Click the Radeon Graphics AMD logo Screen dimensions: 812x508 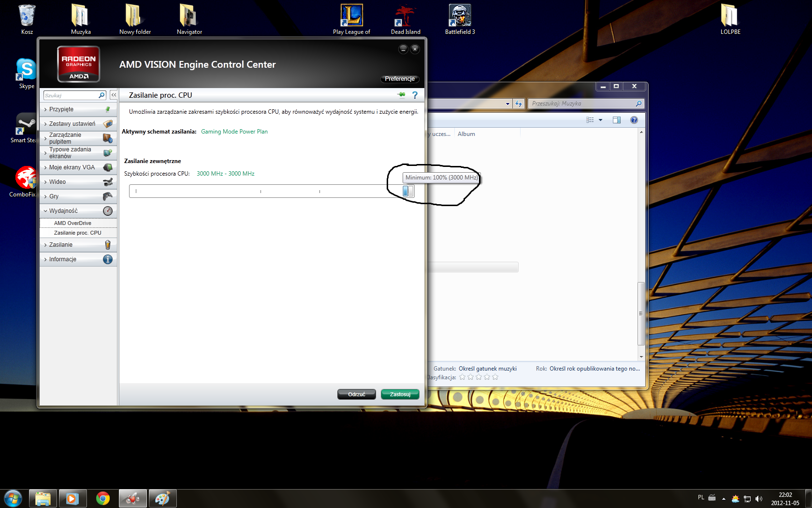(78, 64)
